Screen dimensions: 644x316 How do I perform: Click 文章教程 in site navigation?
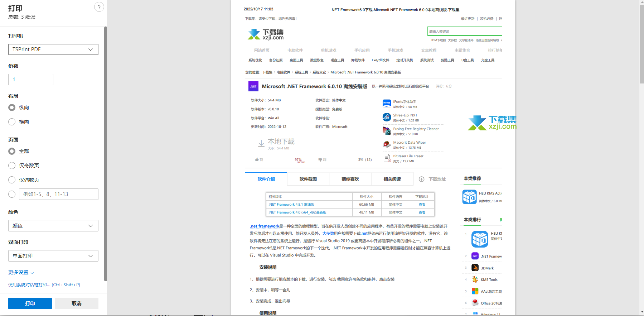tap(429, 50)
